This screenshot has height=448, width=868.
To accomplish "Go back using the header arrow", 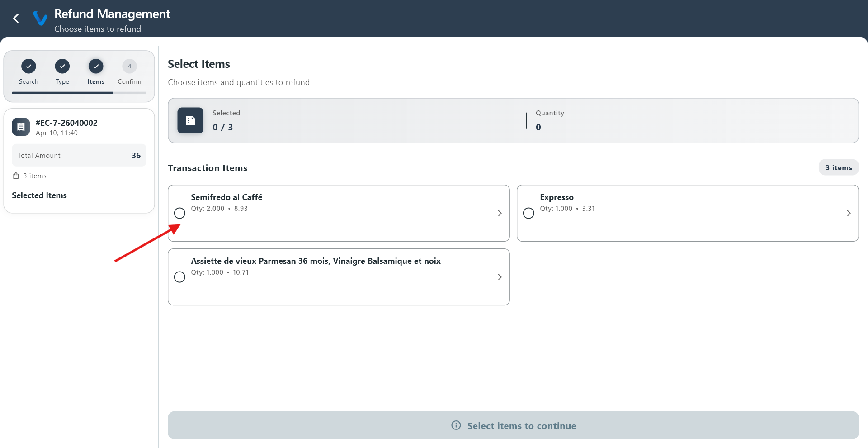I will (x=16, y=19).
